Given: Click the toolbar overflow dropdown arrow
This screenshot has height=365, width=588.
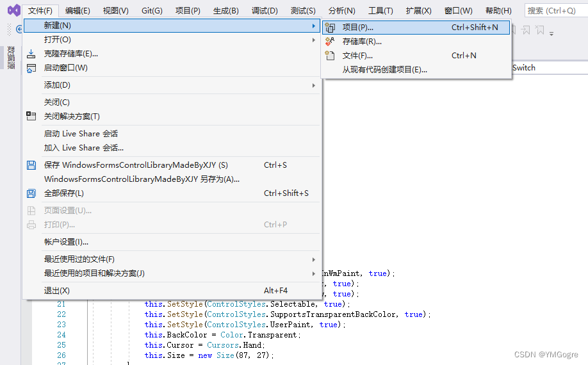Looking at the screenshot, I should (551, 34).
